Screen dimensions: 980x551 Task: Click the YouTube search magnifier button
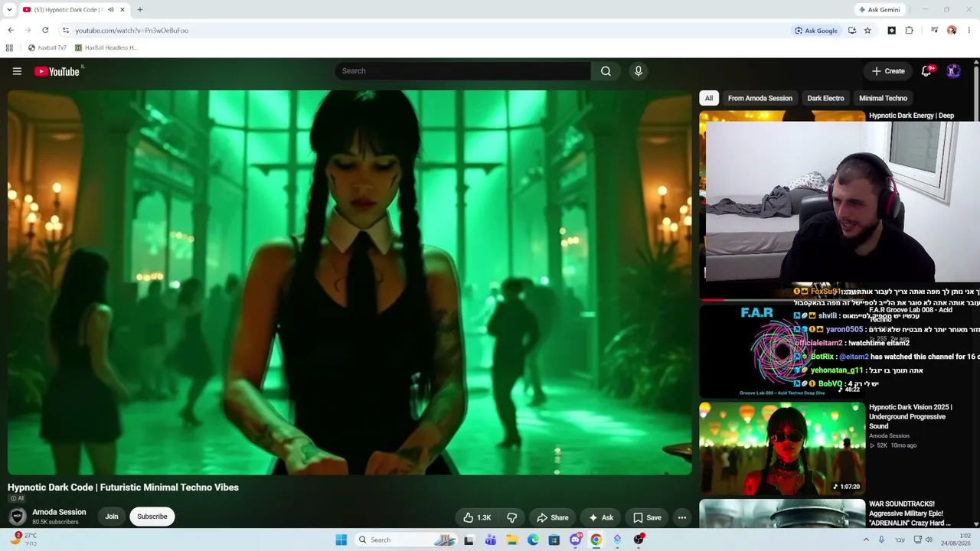[x=606, y=71]
